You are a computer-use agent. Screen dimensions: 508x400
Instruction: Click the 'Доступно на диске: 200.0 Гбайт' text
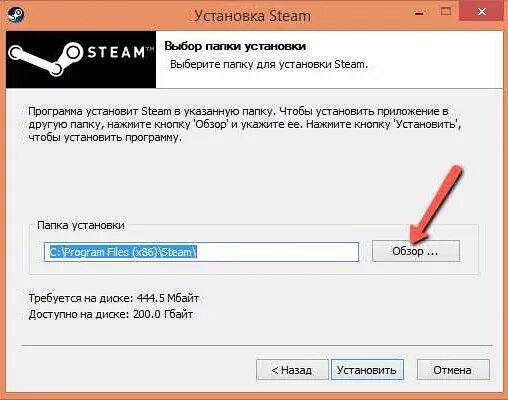click(x=111, y=314)
